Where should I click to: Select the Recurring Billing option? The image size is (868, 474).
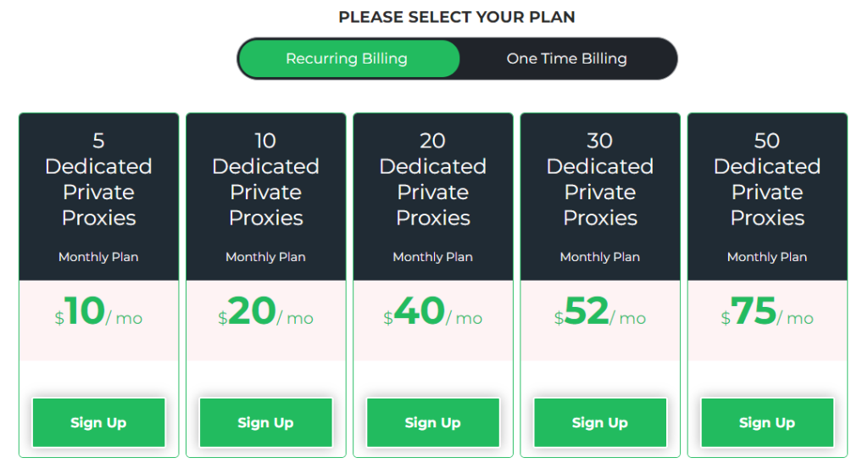347,59
